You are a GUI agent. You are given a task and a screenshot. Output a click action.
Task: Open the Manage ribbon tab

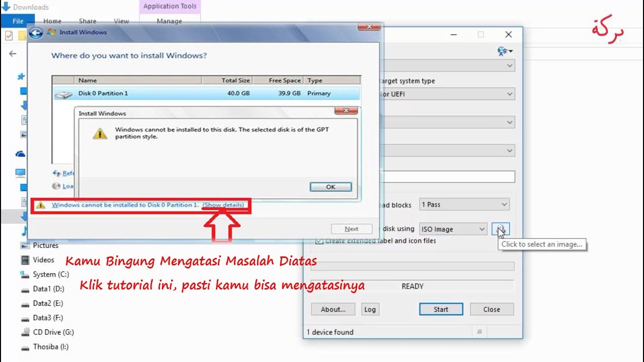(x=170, y=21)
